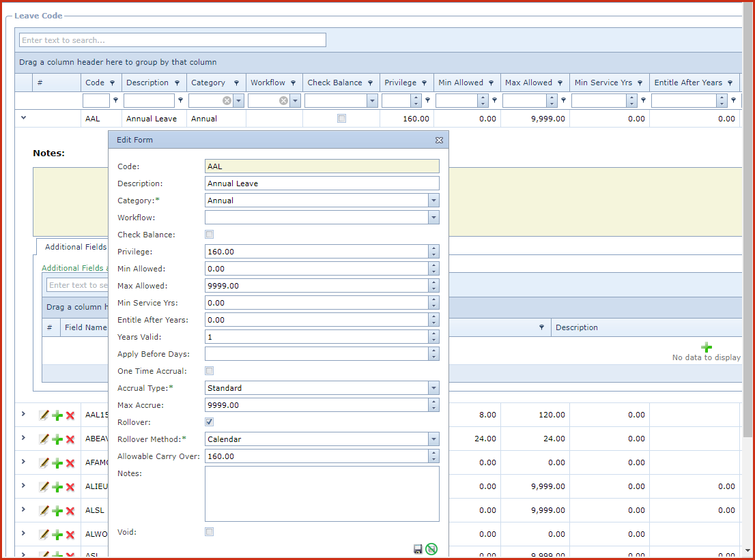Open the Workflow dropdown in Edit Form
Viewport: 755px width, 560px height.
pos(434,218)
